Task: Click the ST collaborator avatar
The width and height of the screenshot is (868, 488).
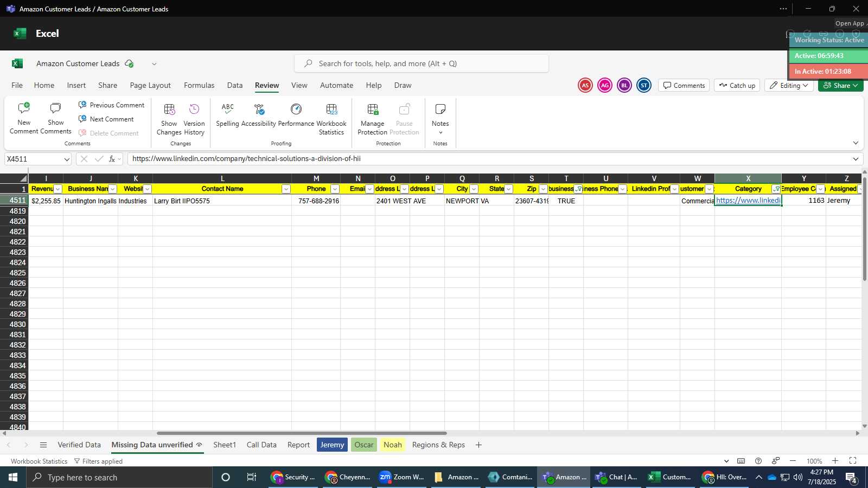Action: click(644, 85)
